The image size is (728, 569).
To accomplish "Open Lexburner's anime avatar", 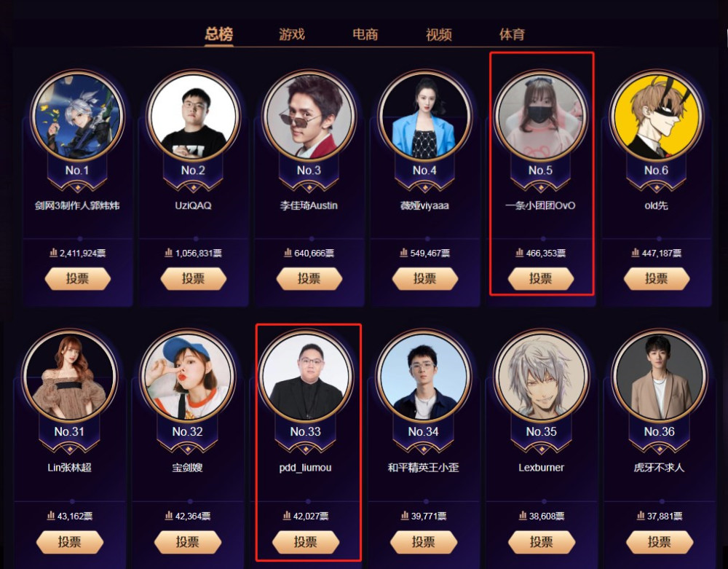I will coord(542,377).
